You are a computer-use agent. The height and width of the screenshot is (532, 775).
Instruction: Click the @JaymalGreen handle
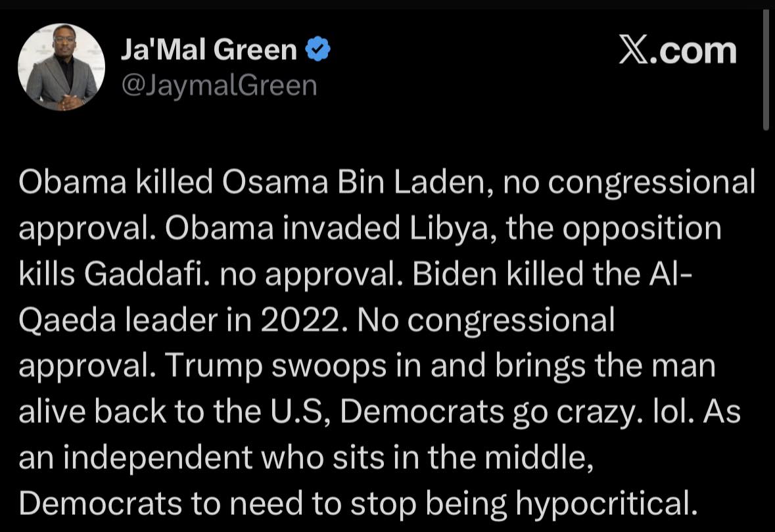click(x=218, y=85)
